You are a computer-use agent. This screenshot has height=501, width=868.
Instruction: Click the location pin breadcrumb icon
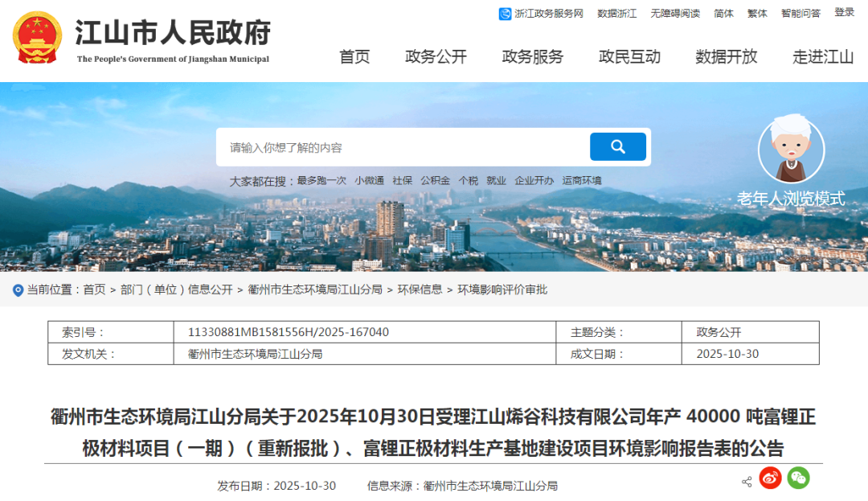point(18,290)
